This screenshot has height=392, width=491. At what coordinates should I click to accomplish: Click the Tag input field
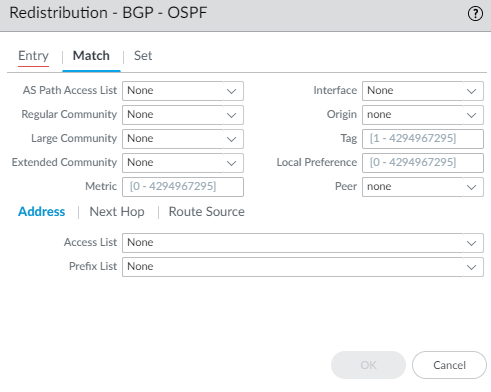coord(423,139)
